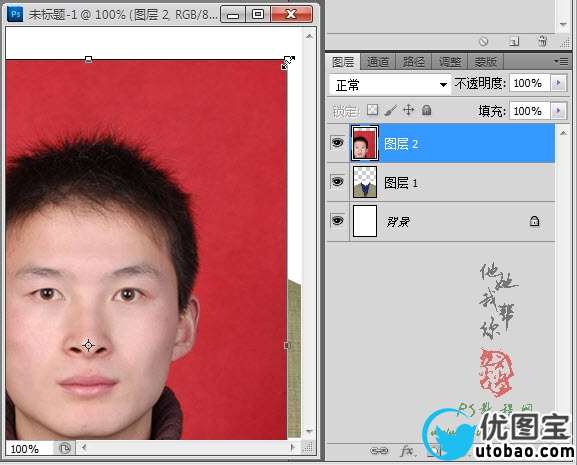Select the 图层 2 layer thumbnail
The height and width of the screenshot is (465, 577).
(365, 143)
